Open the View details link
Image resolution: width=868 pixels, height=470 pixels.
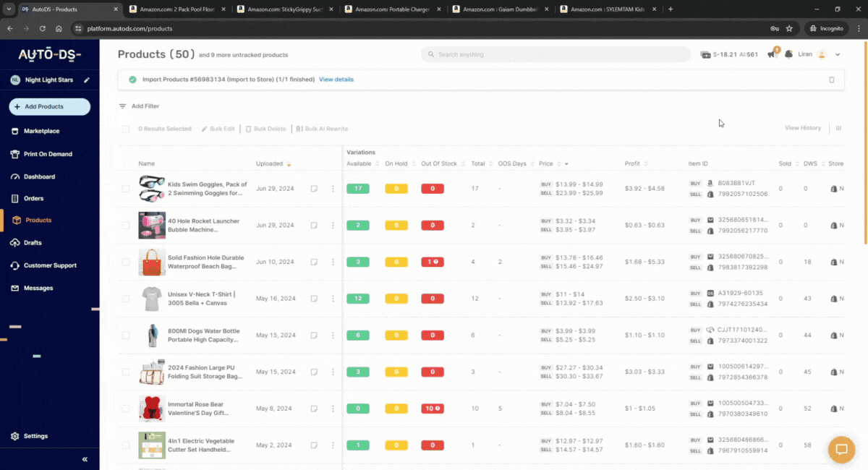[336, 80]
